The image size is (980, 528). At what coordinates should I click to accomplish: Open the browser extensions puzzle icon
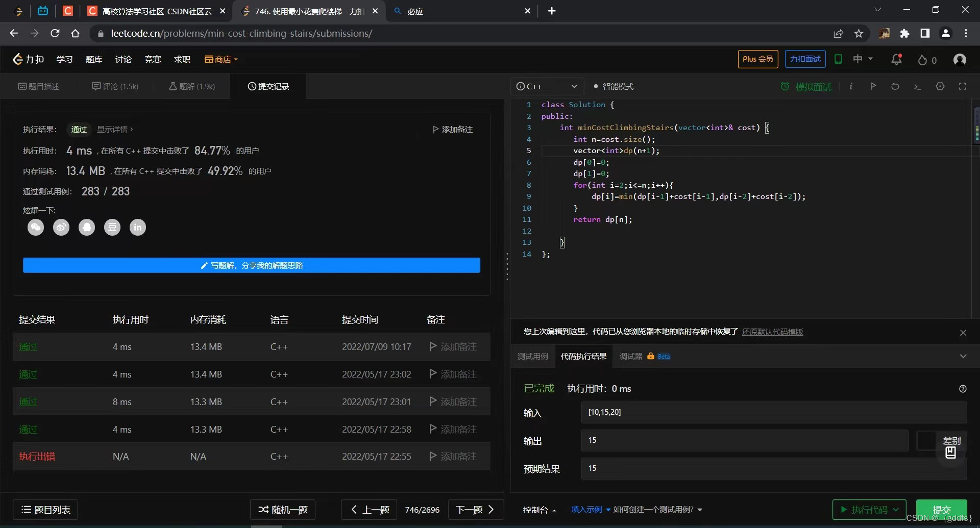point(904,33)
